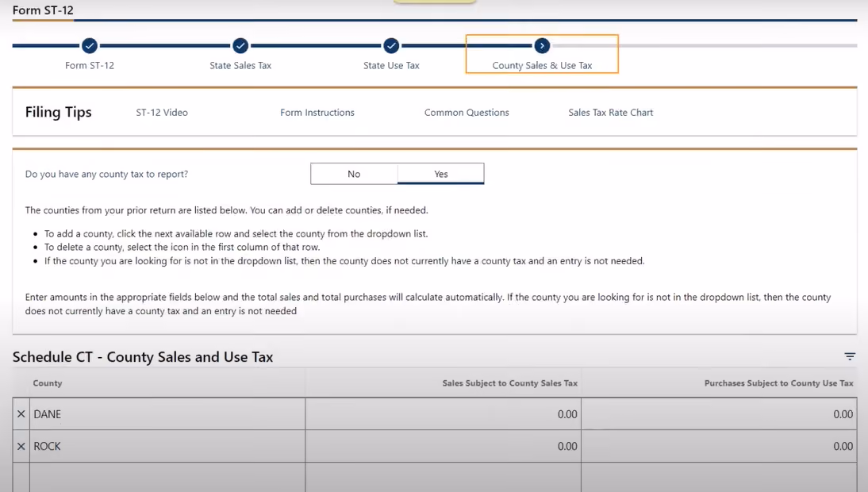Image resolution: width=868 pixels, height=492 pixels.
Task: Edit ROCK purchases subject to county use tax
Action: pos(719,446)
